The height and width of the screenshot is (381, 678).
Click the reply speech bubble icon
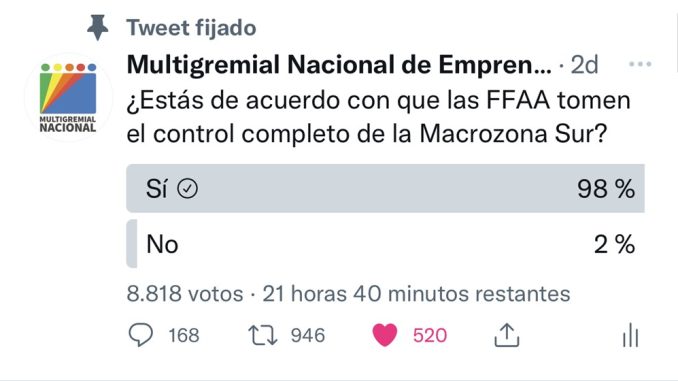coord(141,335)
